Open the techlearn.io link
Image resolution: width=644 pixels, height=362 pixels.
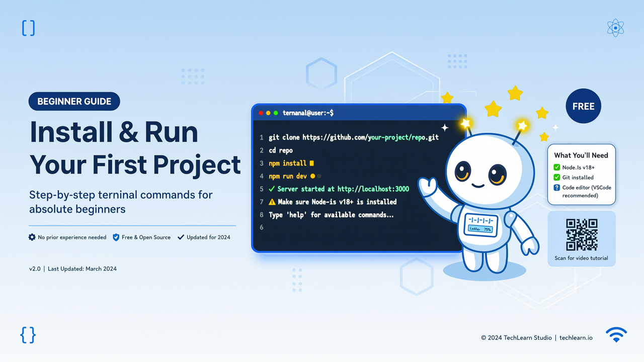point(576,338)
